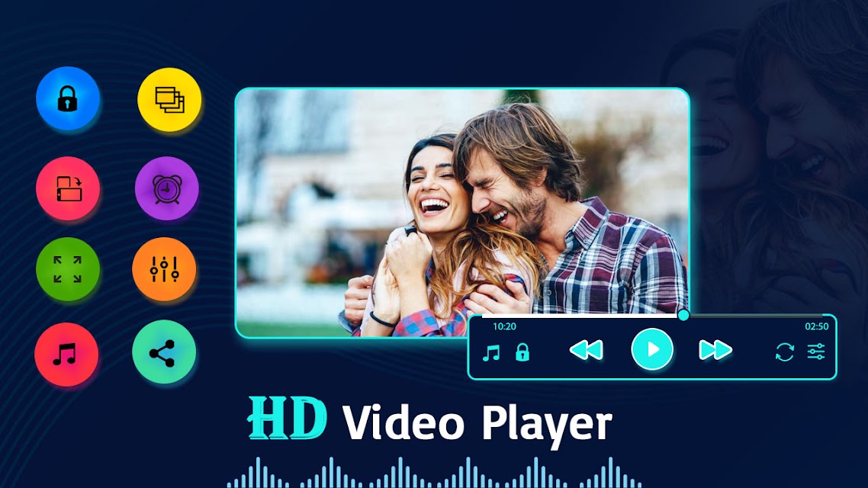
Task: Fast forward using the double-right arrow button
Action: click(x=715, y=350)
